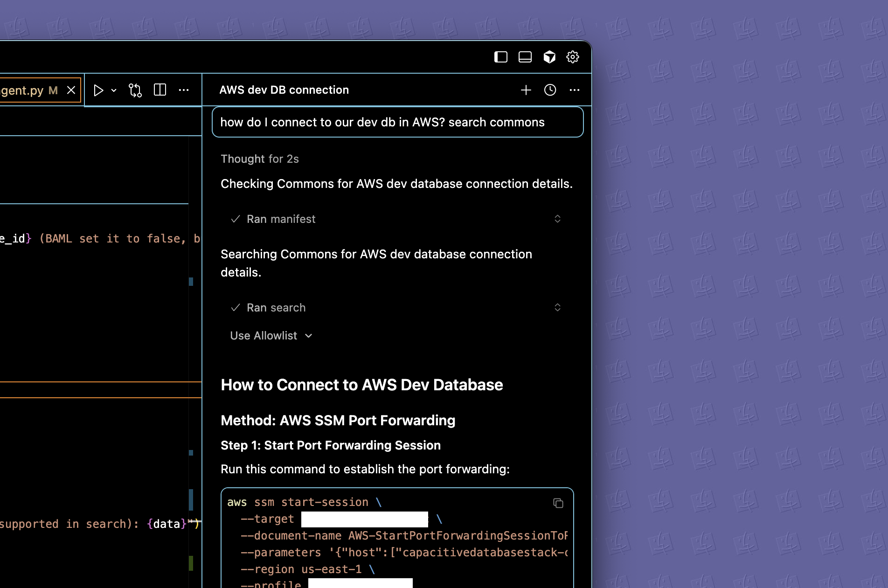Toggle the bottom panel visibility
888x588 pixels.
click(525, 56)
